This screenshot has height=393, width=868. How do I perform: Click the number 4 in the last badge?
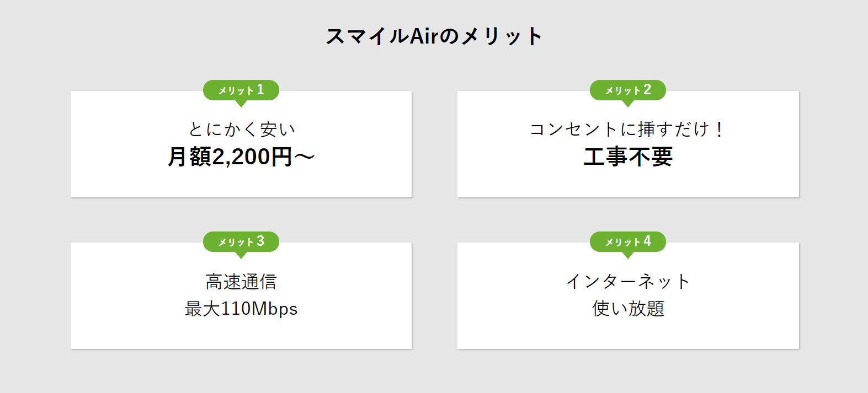coord(647,241)
